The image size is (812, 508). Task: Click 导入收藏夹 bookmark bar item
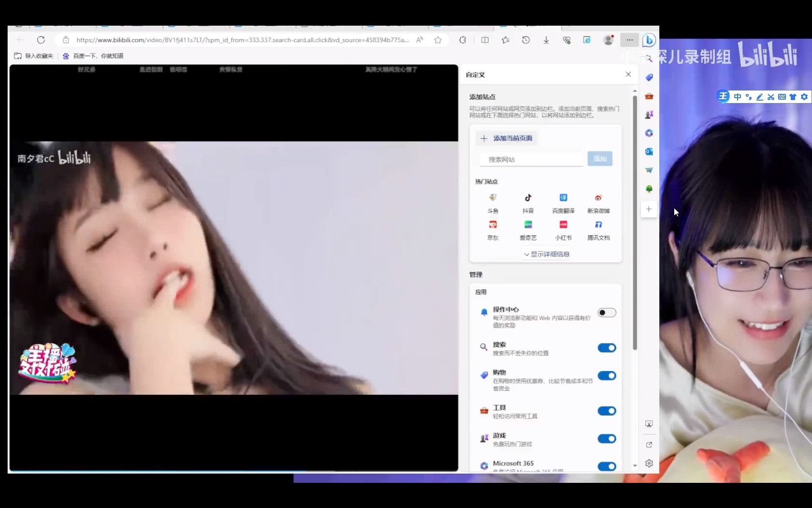click(33, 56)
